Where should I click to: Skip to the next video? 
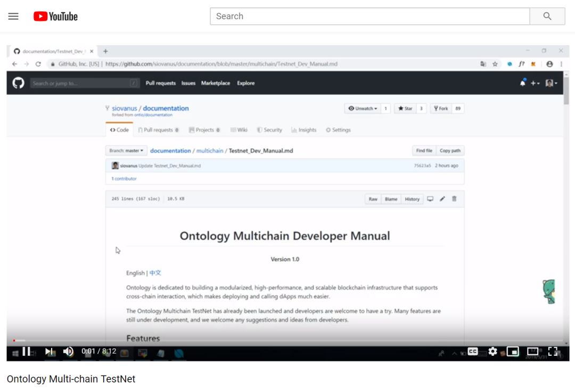pos(48,352)
